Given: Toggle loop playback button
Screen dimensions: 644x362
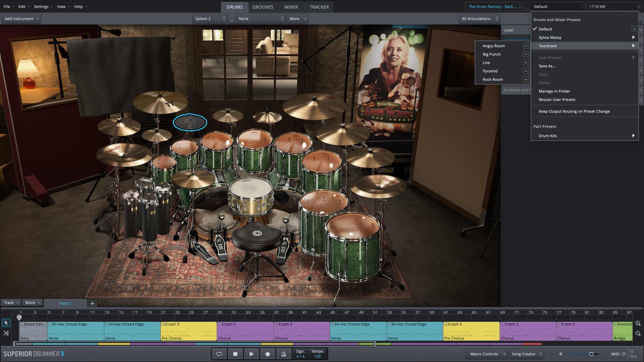Looking at the screenshot, I should click(x=219, y=354).
